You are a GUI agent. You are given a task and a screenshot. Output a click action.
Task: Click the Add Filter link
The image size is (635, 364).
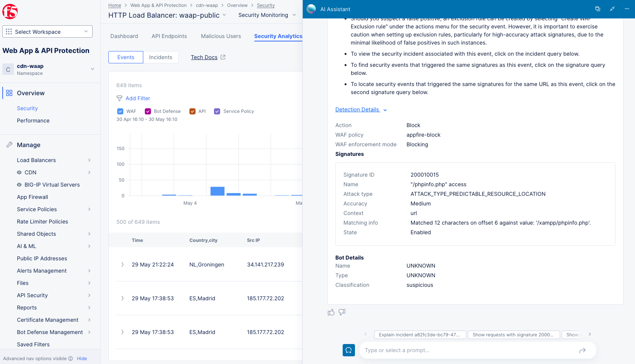(138, 98)
